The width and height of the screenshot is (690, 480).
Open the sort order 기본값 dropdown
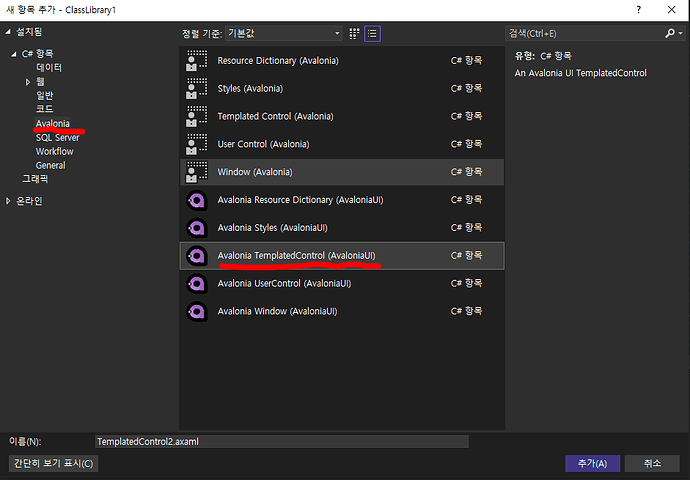coord(284,33)
